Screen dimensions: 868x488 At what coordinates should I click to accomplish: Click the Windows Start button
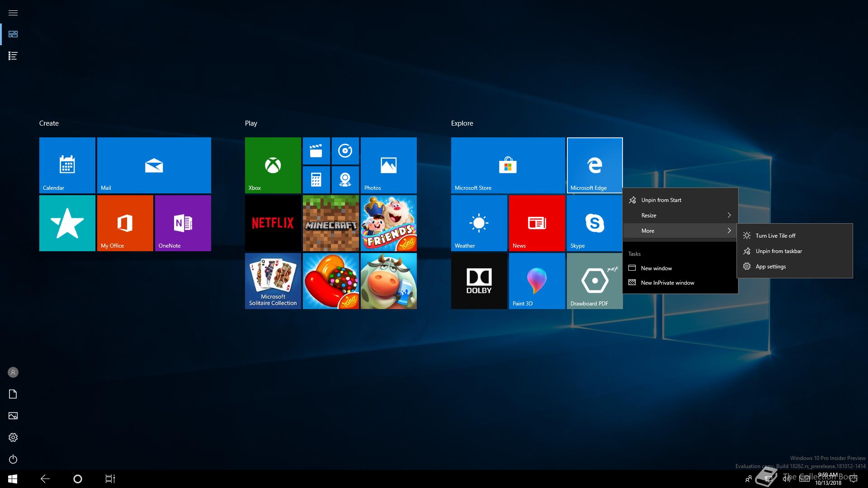[13, 479]
